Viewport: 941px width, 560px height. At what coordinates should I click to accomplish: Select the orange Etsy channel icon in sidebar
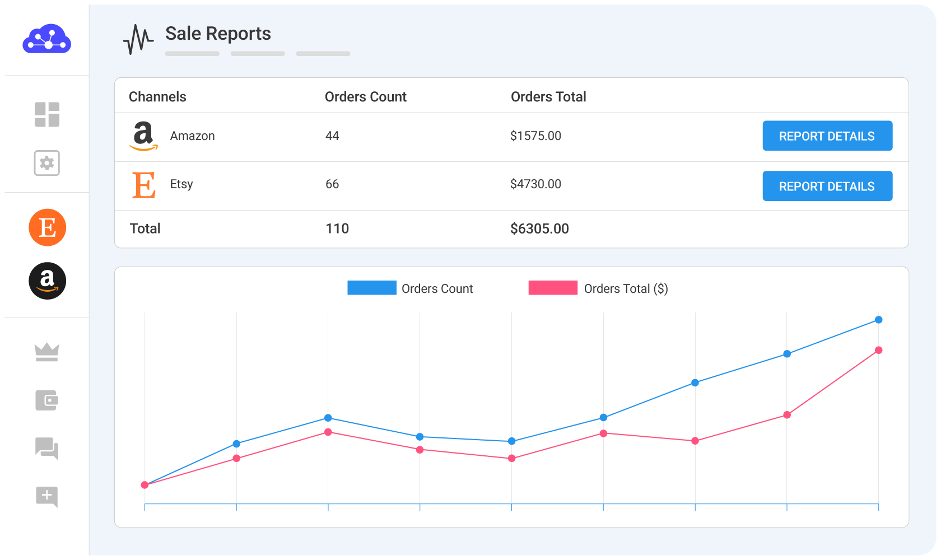click(48, 227)
